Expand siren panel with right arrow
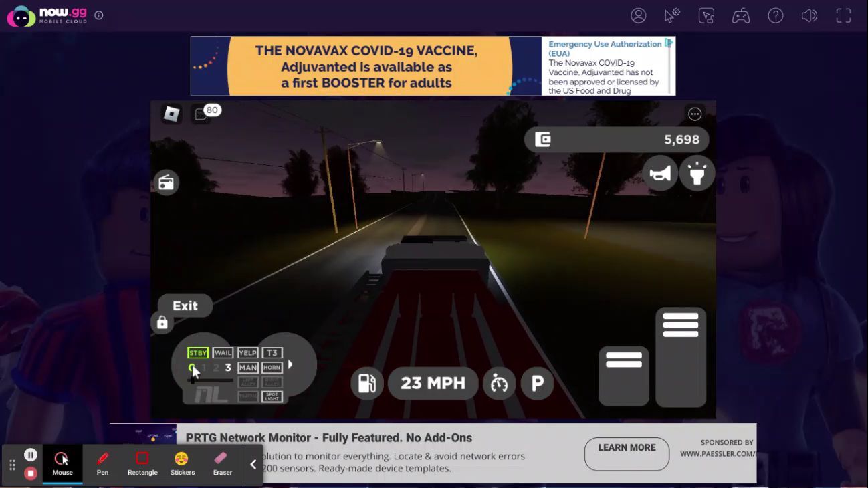 tap(290, 364)
